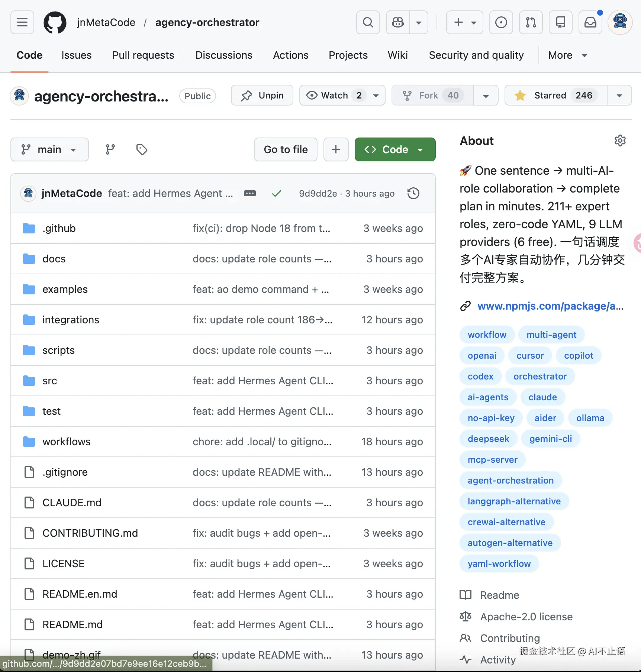Open the docs folder
Image resolution: width=641 pixels, height=672 pixels.
(x=54, y=259)
